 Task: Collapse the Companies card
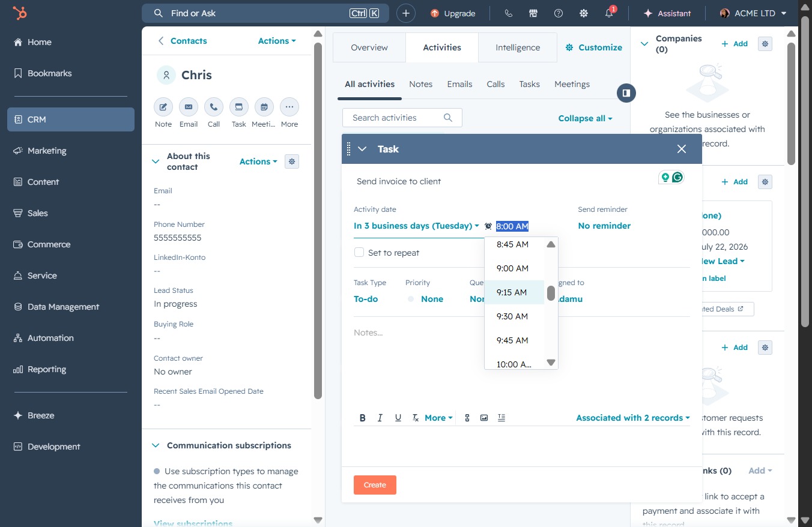click(x=644, y=44)
